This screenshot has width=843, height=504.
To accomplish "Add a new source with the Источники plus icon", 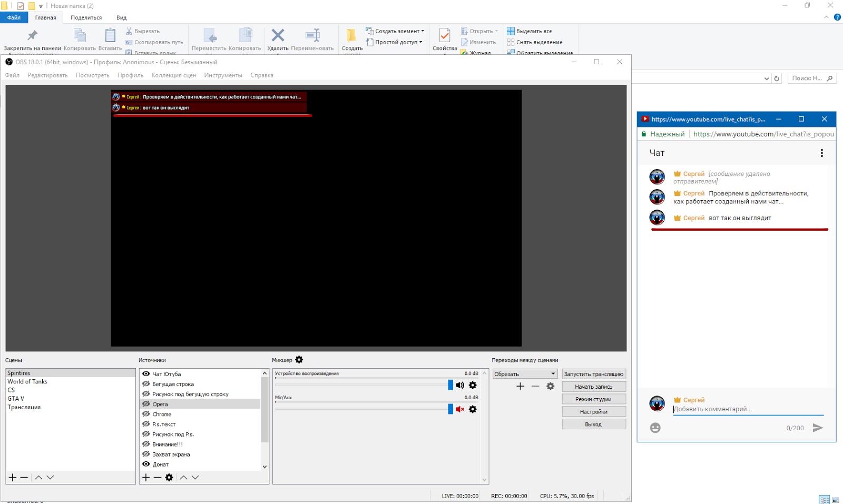I will point(146,478).
